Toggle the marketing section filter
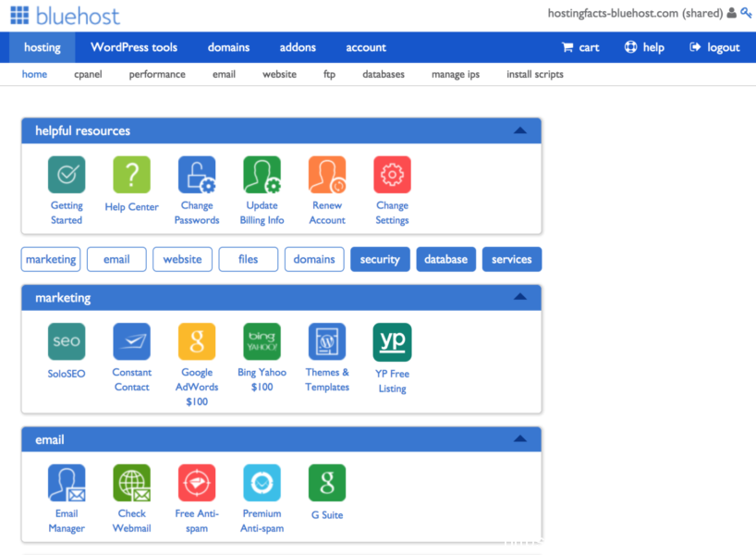This screenshot has width=756, height=555. (x=51, y=259)
